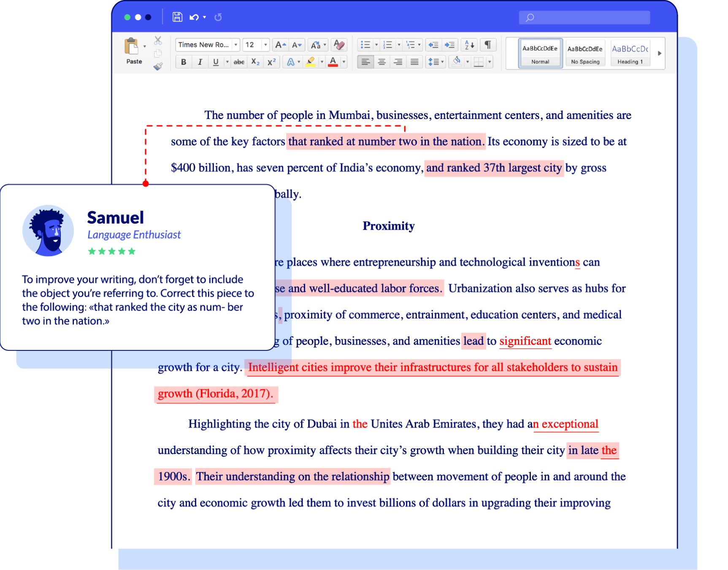728x570 pixels.
Task: Click the Paste clipboard icon
Action: point(131,46)
